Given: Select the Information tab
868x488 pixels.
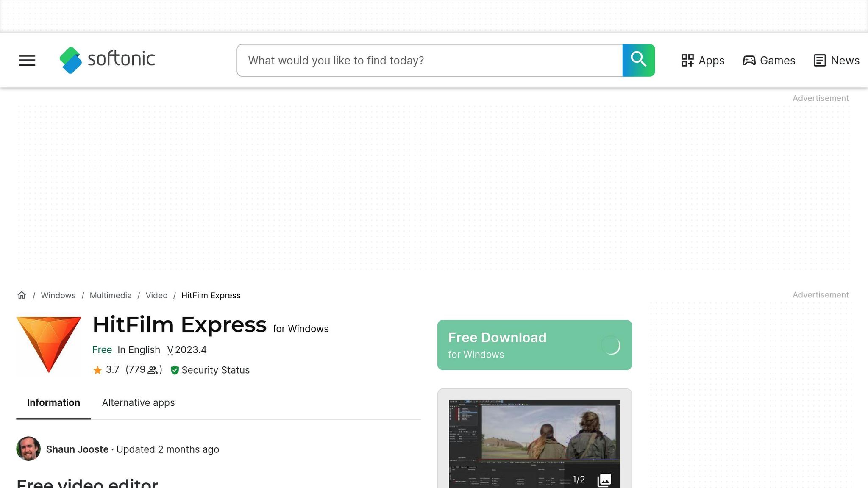Looking at the screenshot, I should [53, 402].
